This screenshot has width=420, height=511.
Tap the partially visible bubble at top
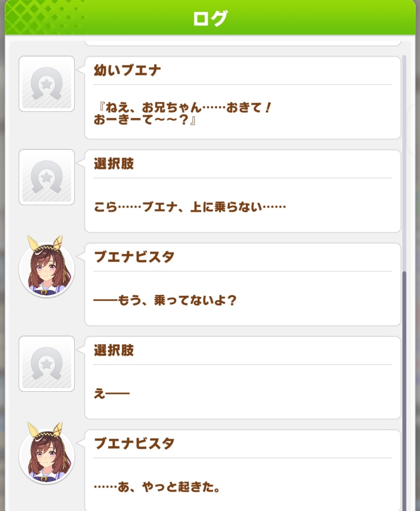(243, 43)
